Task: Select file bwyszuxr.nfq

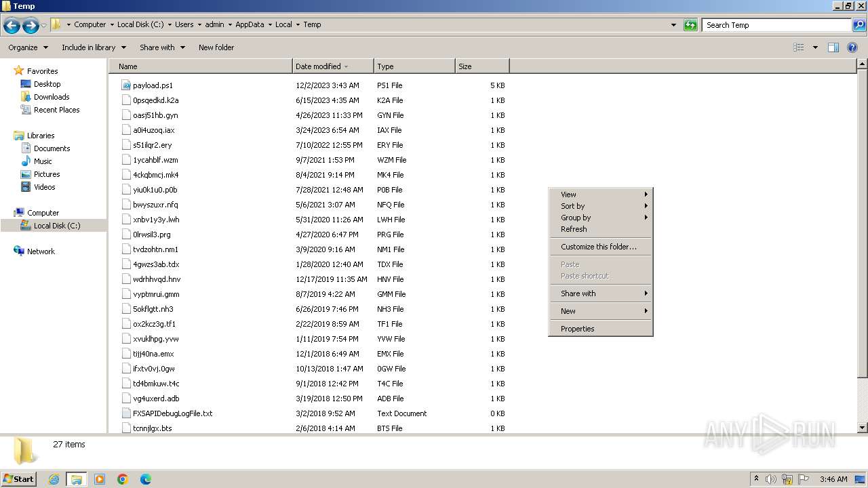Action: [x=155, y=205]
